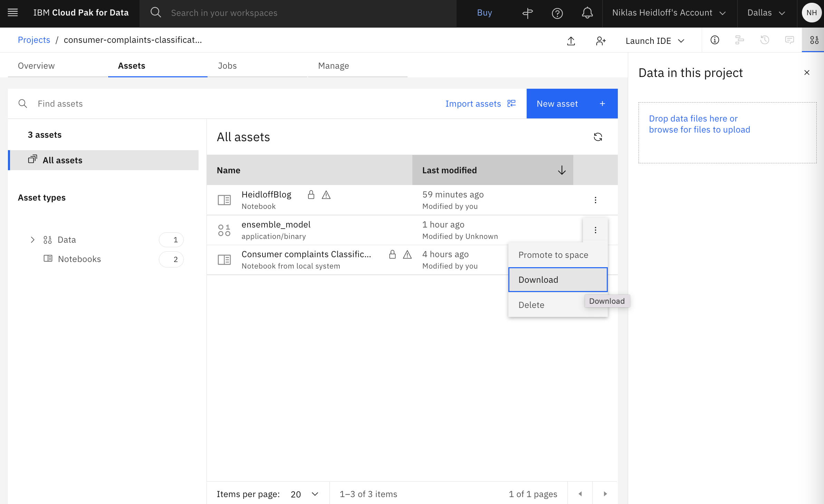Expand the Launch IDE dropdown
The width and height of the screenshot is (824, 504).
pos(654,40)
